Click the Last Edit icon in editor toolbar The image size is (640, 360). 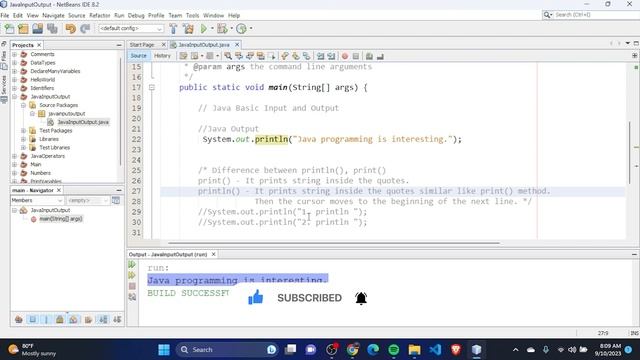pos(183,56)
